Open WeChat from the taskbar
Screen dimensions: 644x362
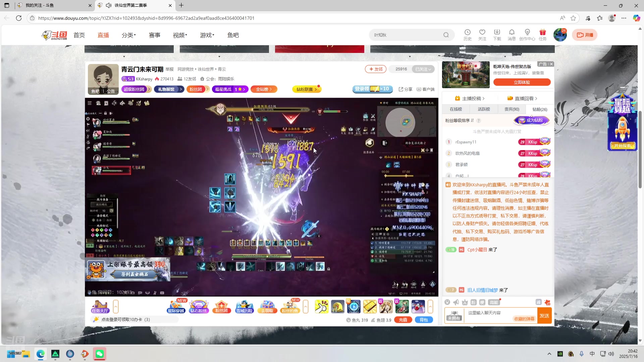(100, 354)
